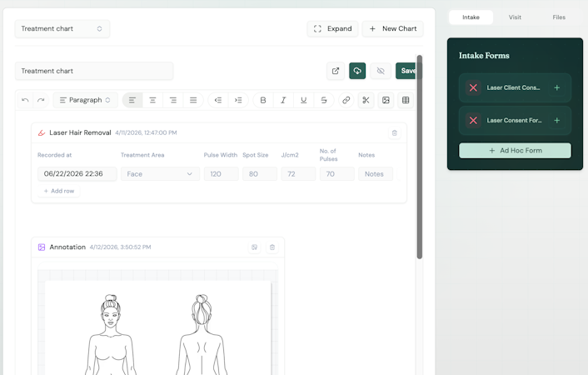
Task: Click the Annotation block heading
Action: click(x=67, y=247)
